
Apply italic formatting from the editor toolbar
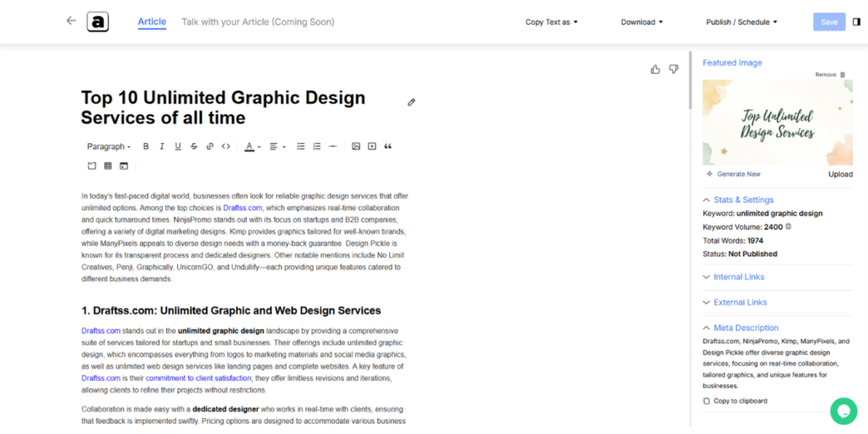[x=162, y=147]
